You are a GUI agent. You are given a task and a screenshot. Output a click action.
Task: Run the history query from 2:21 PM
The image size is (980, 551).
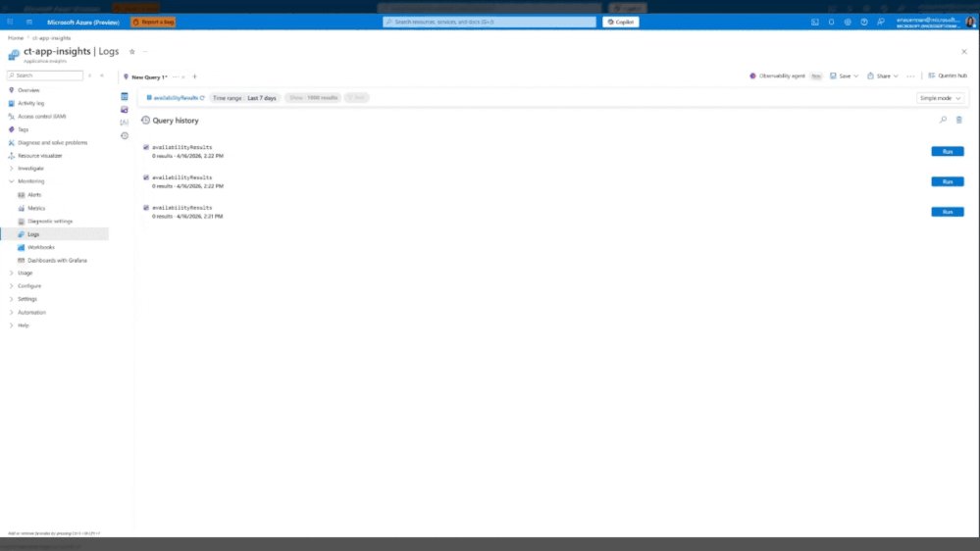click(x=948, y=212)
